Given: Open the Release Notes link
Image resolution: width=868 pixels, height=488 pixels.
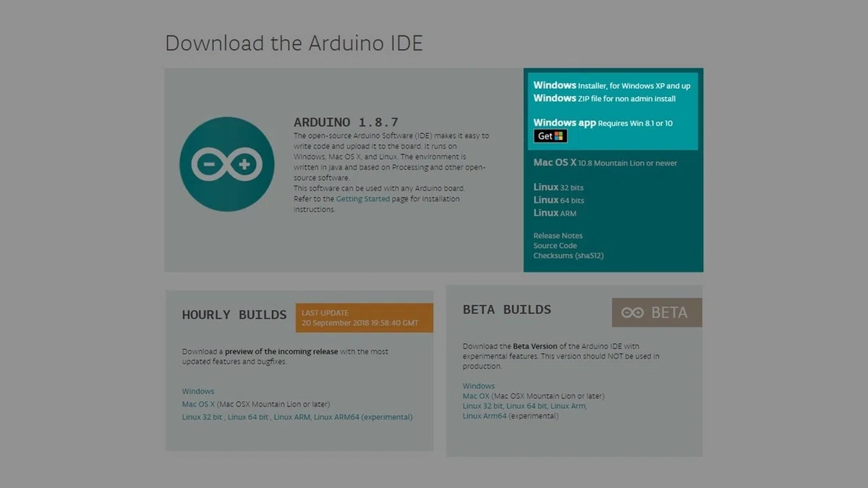Looking at the screenshot, I should [558, 236].
